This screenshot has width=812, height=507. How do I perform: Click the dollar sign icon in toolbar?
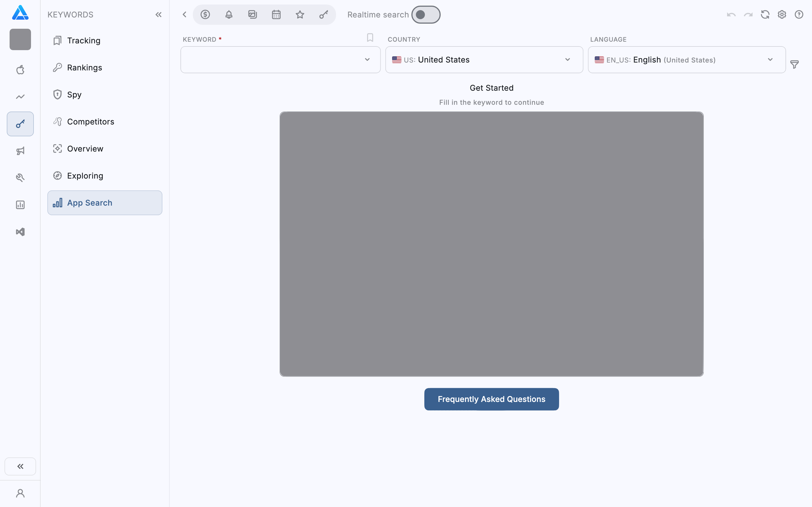[x=205, y=14]
